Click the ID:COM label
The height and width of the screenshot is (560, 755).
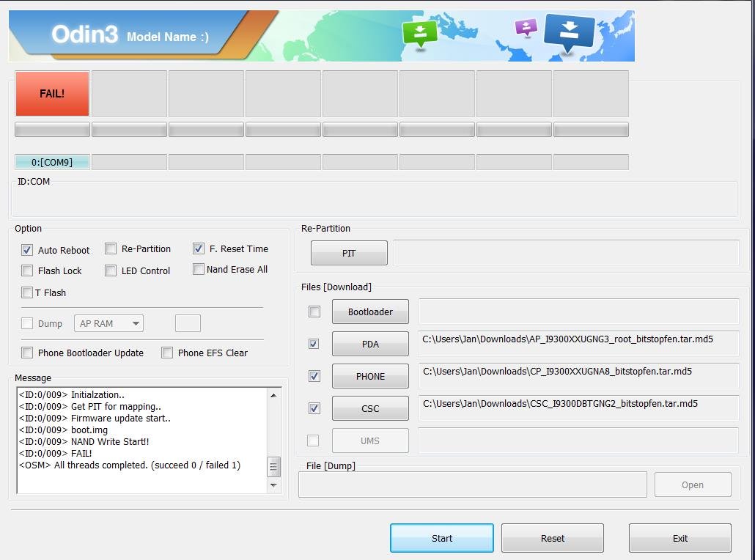34,182
